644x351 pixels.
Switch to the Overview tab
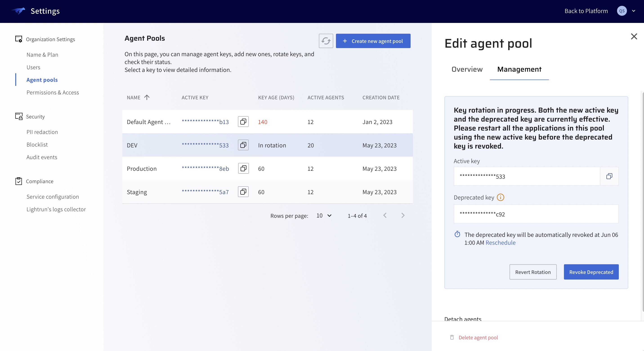(467, 69)
